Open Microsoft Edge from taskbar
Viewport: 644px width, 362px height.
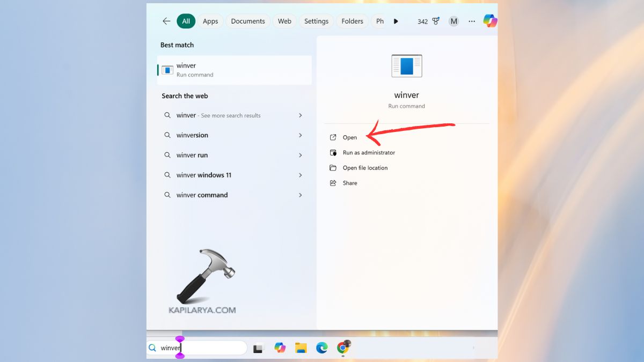coord(321,348)
